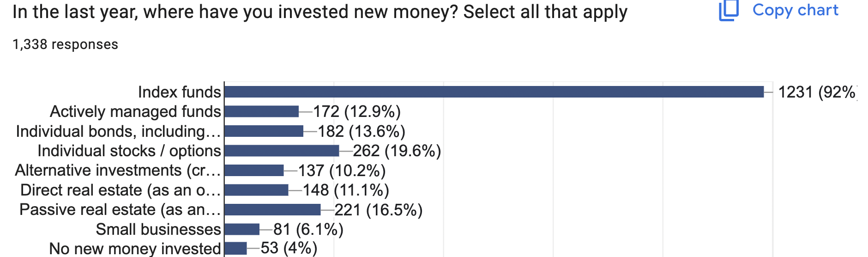Click the 1231 (92%) value label

[x=817, y=92]
